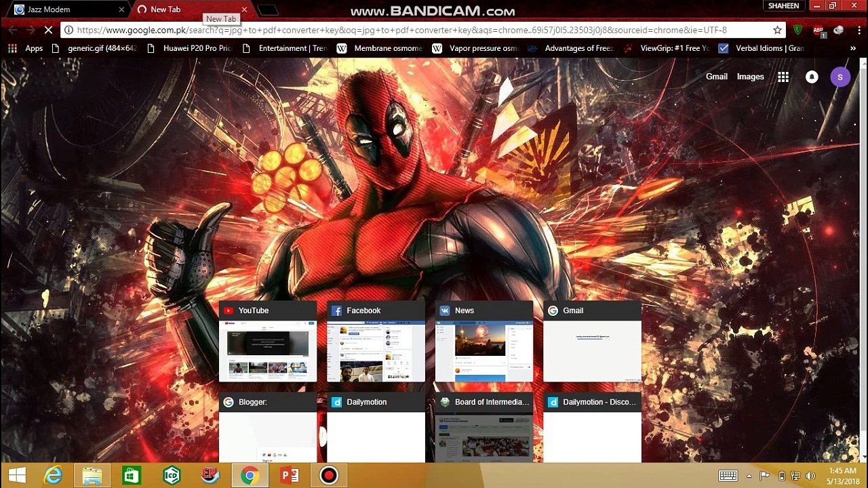
Task: Go back using the back arrow
Action: click(13, 30)
